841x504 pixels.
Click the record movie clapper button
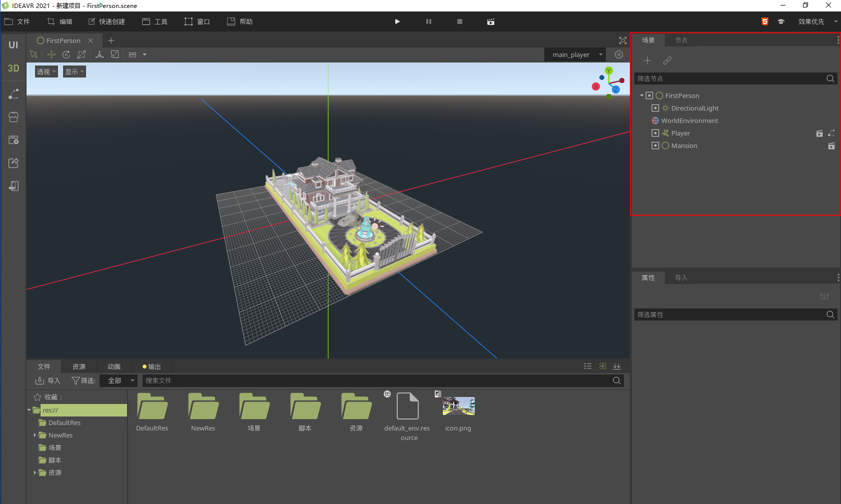click(x=491, y=21)
